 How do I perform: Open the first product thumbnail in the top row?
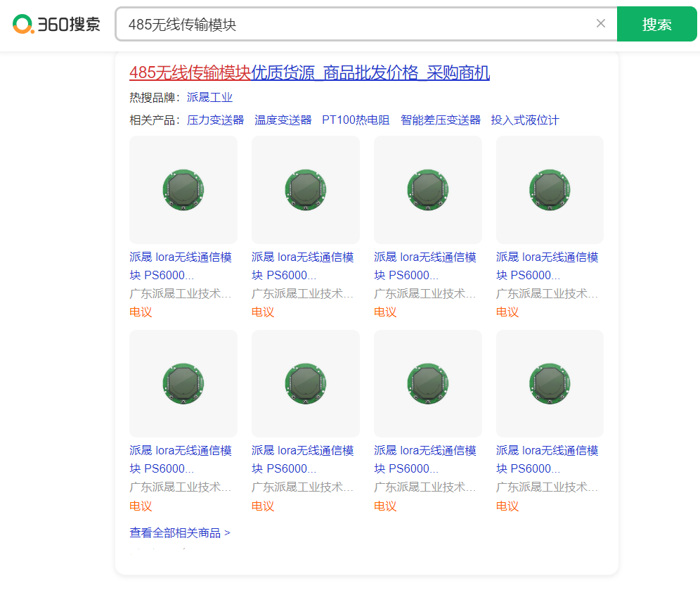[x=183, y=190]
